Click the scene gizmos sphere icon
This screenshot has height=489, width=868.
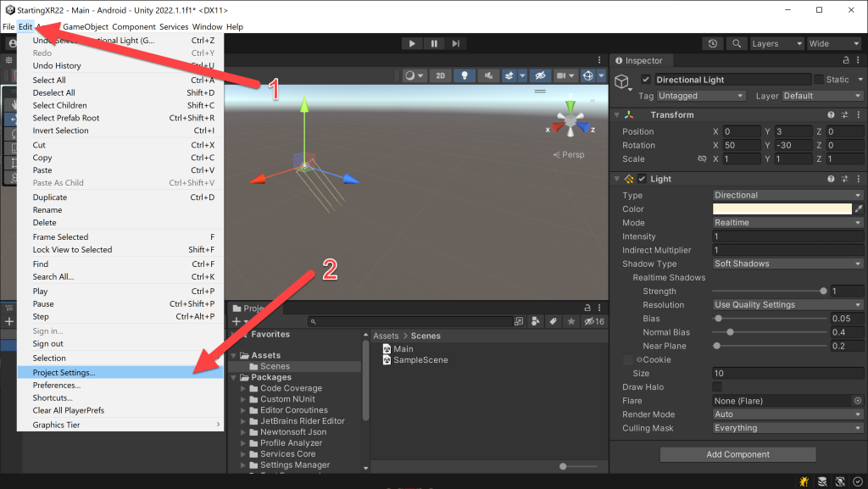click(x=588, y=75)
